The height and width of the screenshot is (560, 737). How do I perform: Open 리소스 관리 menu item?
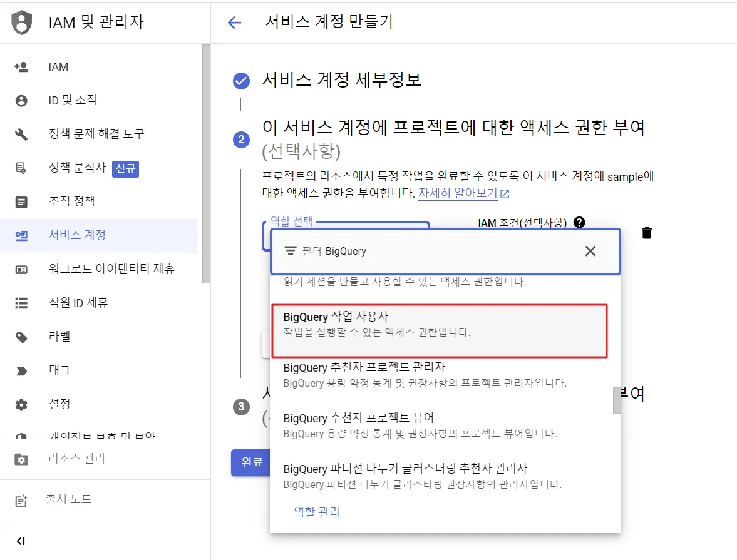[105, 459]
